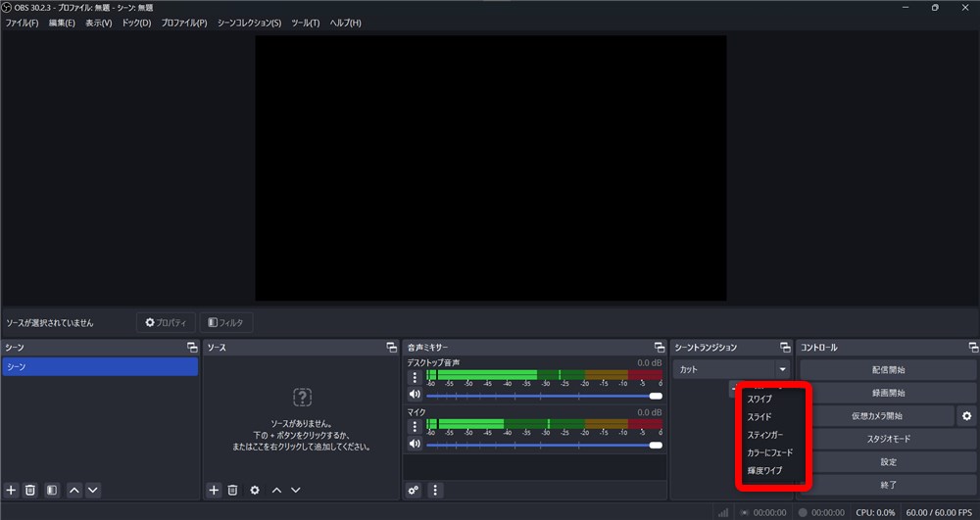The width and height of the screenshot is (980, 520).
Task: Click the streaming status icon in status bar
Action: coord(745,512)
